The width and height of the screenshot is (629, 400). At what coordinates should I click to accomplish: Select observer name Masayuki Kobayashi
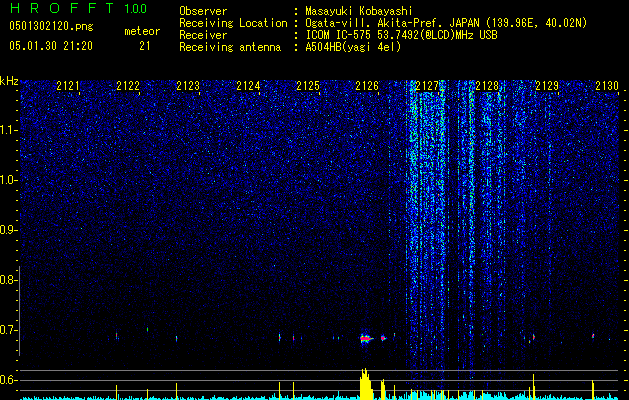[359, 11]
